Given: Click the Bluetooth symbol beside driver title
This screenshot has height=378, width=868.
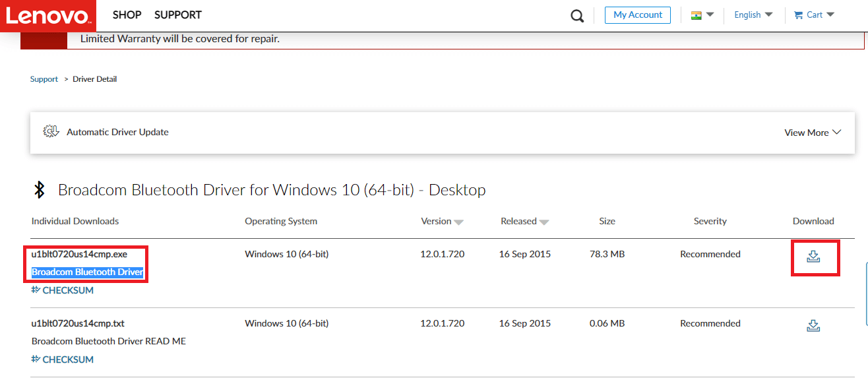Looking at the screenshot, I should click(40, 190).
